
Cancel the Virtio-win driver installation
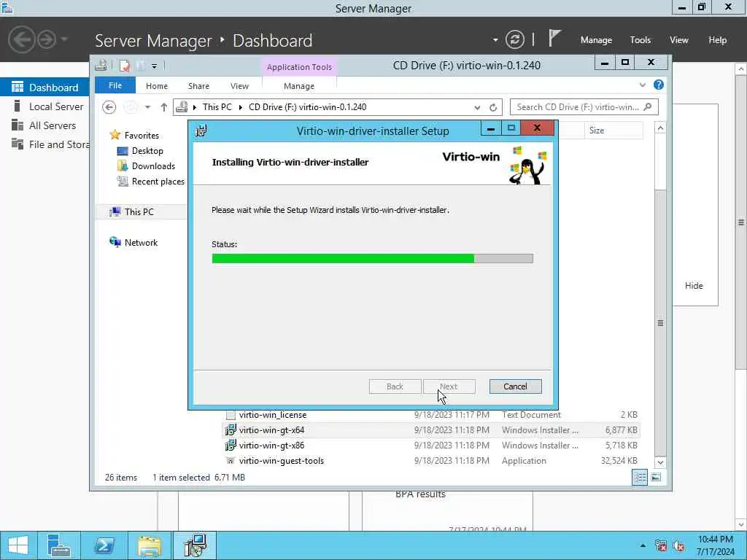(x=515, y=386)
